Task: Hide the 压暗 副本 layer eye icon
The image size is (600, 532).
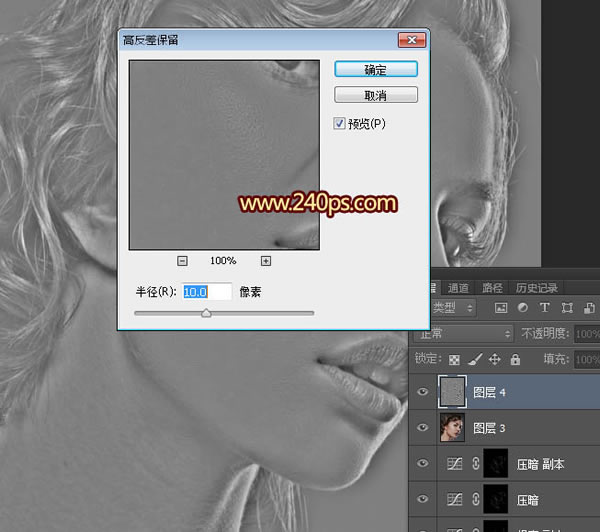Action: 422,463
